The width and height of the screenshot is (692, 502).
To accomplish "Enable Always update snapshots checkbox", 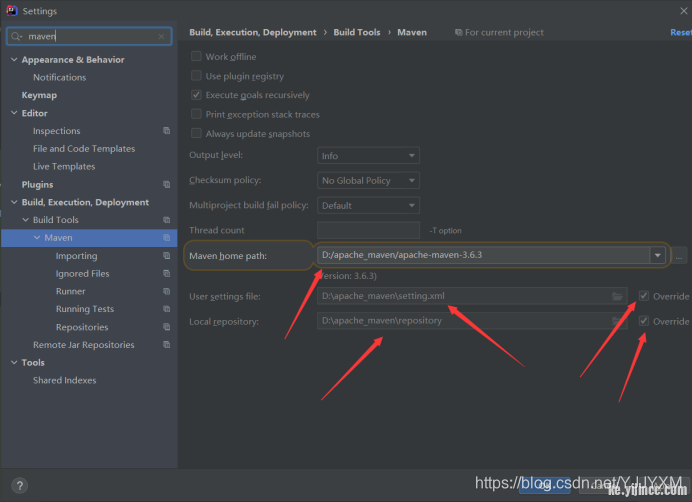I will coord(196,133).
